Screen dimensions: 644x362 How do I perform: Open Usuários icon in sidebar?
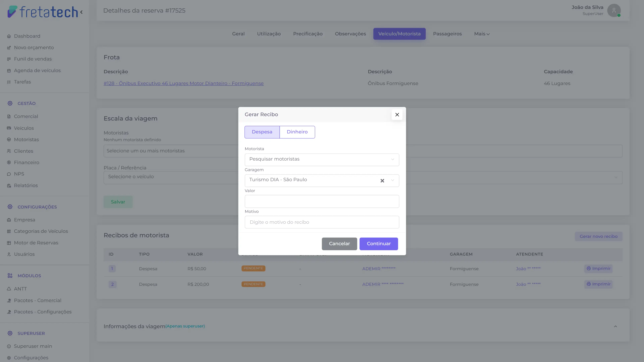tap(9, 254)
